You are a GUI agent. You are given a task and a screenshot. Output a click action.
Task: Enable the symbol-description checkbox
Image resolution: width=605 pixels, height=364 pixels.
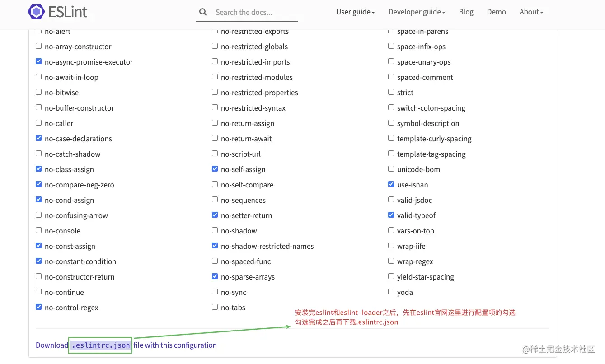(x=391, y=123)
